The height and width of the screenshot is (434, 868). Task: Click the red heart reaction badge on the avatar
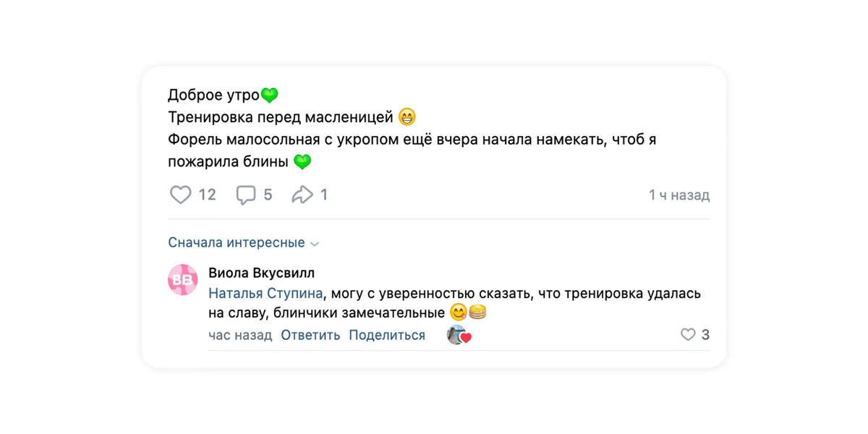pos(467,336)
